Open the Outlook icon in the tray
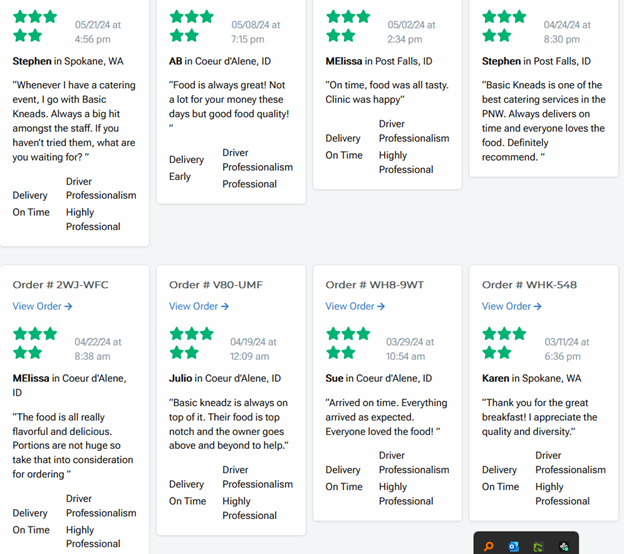The image size is (624, 554). click(x=514, y=546)
